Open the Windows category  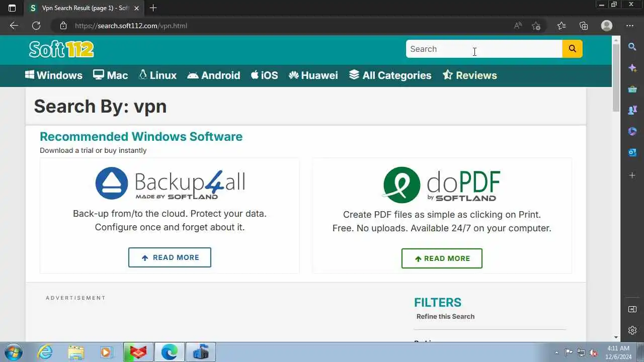[54, 75]
